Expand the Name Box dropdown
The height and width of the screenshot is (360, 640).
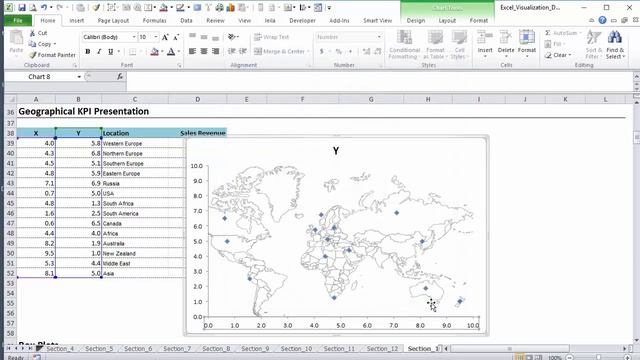pos(79,77)
